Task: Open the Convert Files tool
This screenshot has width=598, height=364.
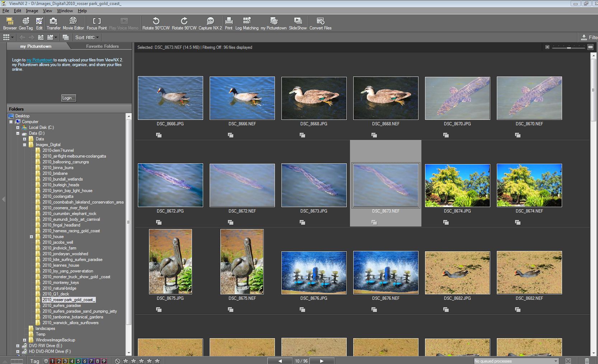Action: pos(320,24)
